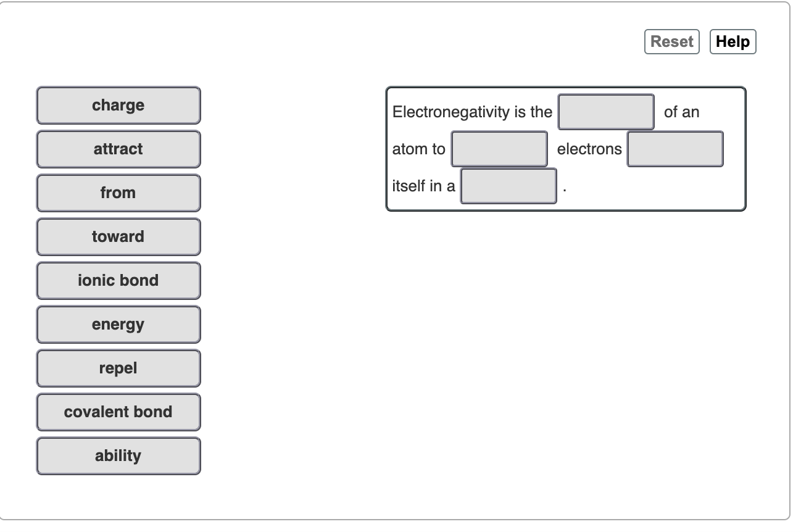
Task: Click the phrase 'itself in a'
Action: point(423,186)
